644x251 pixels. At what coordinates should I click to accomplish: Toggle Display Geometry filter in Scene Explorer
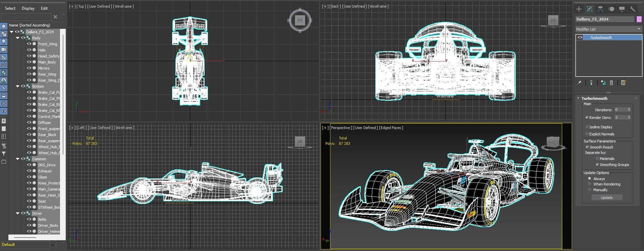tap(4, 26)
